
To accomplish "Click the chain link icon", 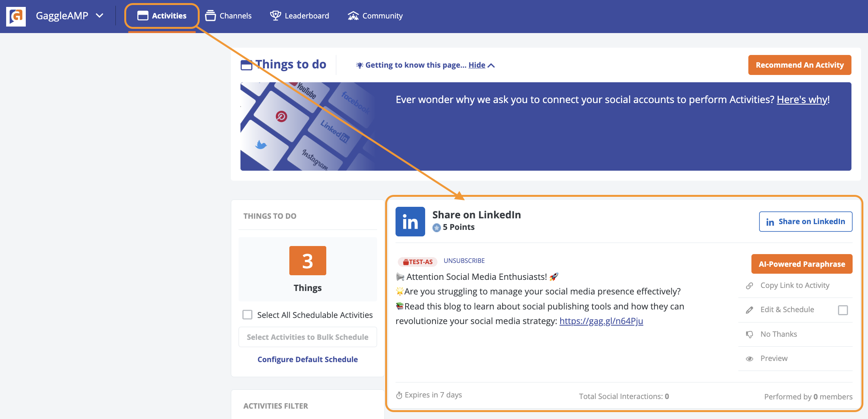I will point(749,286).
